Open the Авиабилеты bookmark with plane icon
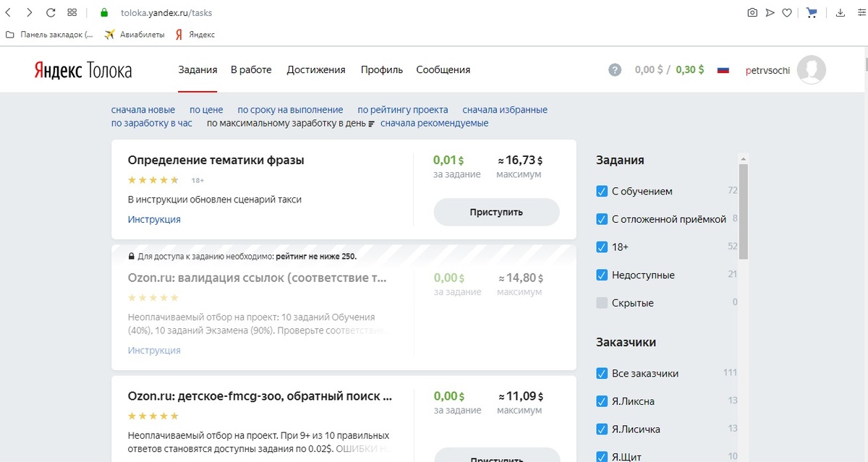 [135, 34]
